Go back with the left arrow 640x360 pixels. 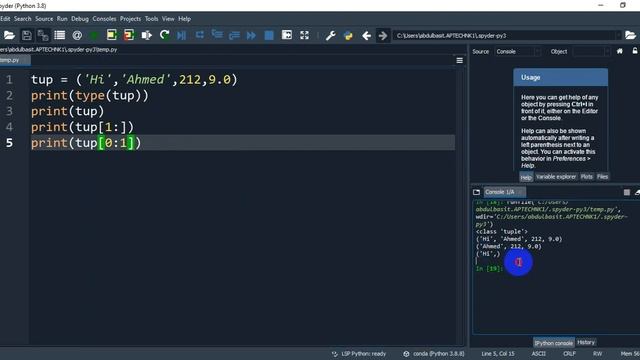click(366, 36)
